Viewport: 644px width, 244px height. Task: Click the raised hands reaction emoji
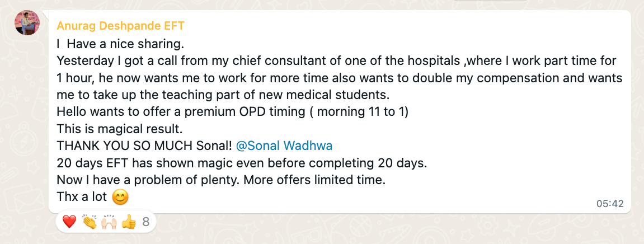click(x=109, y=222)
